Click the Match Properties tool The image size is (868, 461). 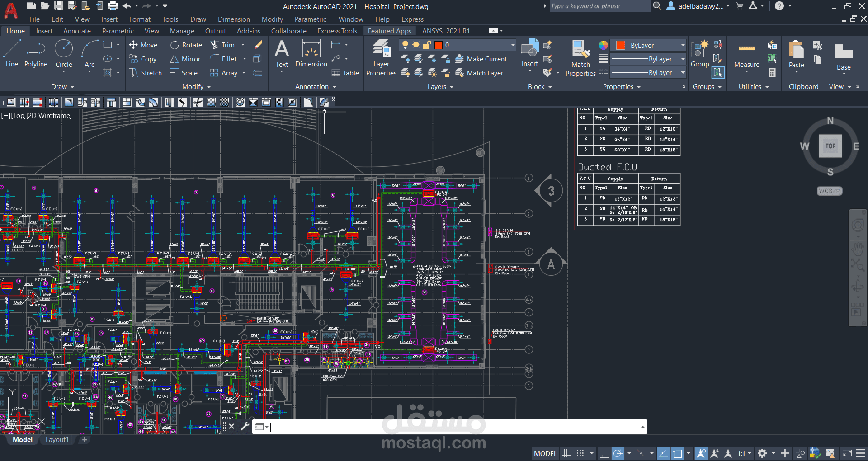(580, 58)
